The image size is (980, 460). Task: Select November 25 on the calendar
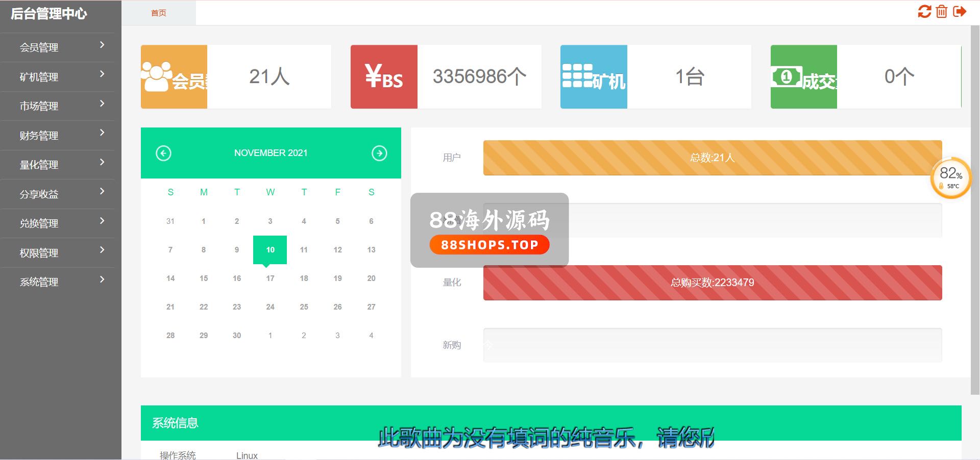(x=304, y=307)
